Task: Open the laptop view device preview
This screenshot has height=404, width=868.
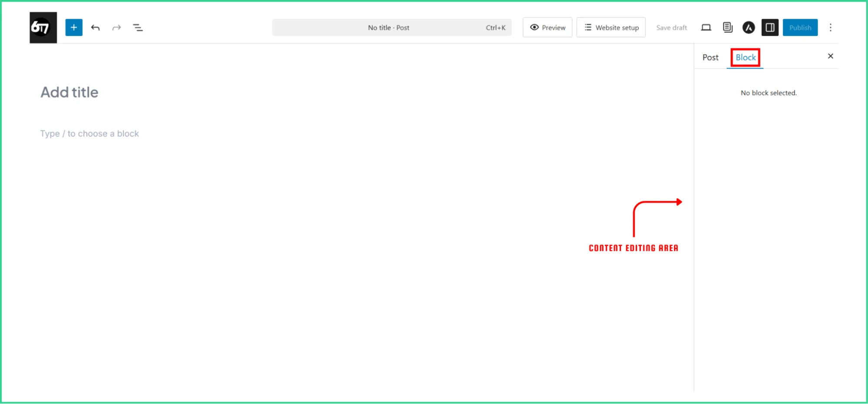Action: tap(706, 28)
